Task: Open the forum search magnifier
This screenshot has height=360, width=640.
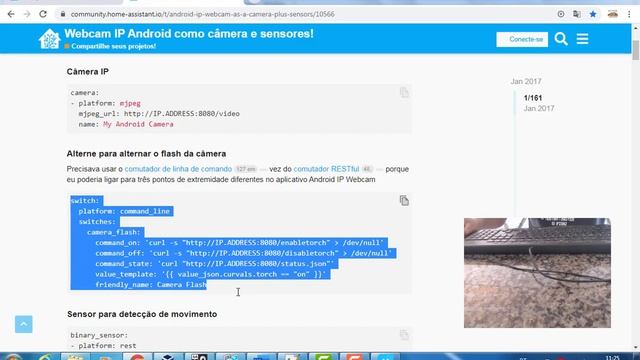Action: click(561, 39)
